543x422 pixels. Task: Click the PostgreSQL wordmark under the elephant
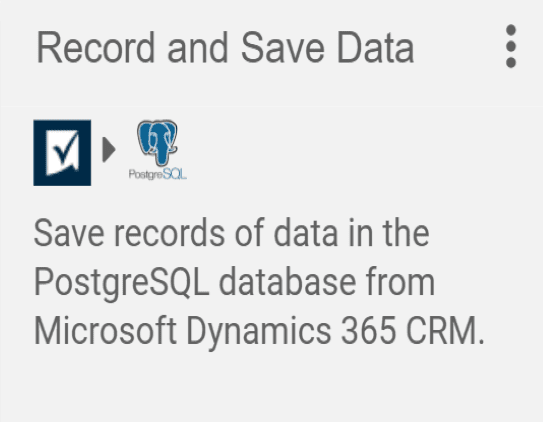pyautogui.click(x=158, y=174)
